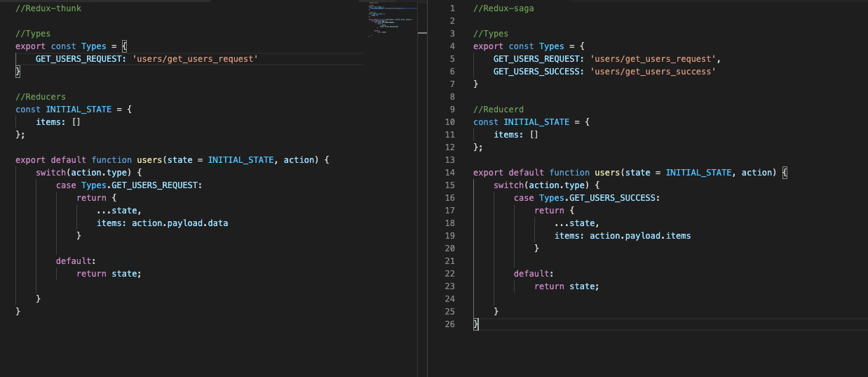Click items: [] in Redux-thunk file
Viewport: 868px width, 377px height.
tap(58, 122)
